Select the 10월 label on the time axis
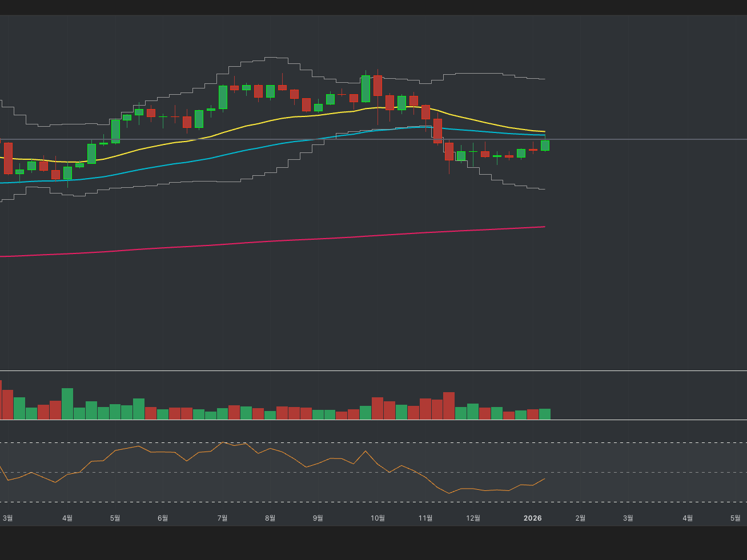The image size is (747, 560). 377,518
